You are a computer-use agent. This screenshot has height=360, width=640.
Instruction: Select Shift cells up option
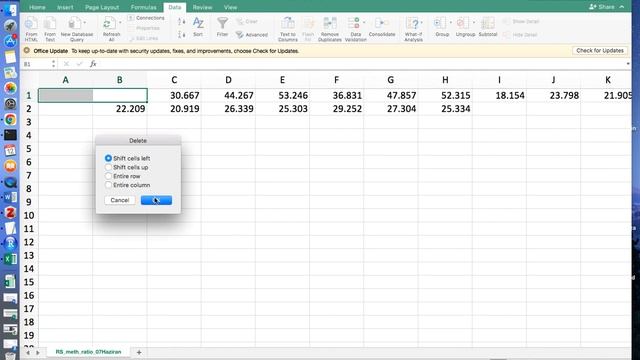[108, 167]
